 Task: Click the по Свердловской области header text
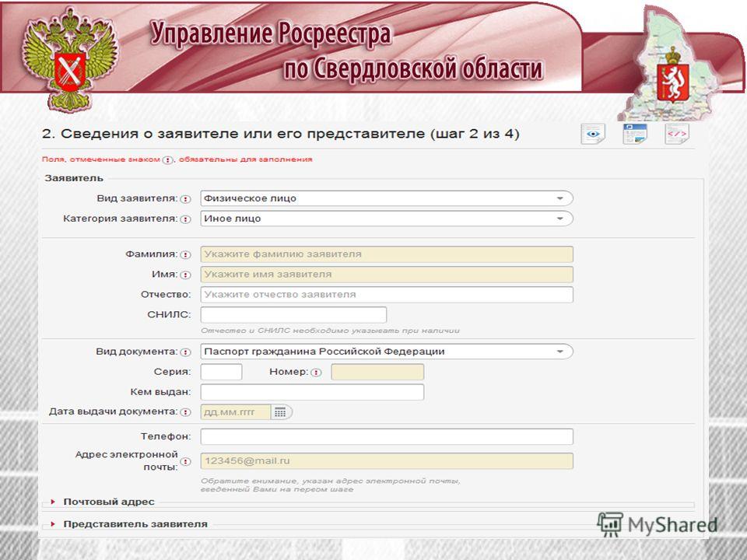tap(412, 68)
